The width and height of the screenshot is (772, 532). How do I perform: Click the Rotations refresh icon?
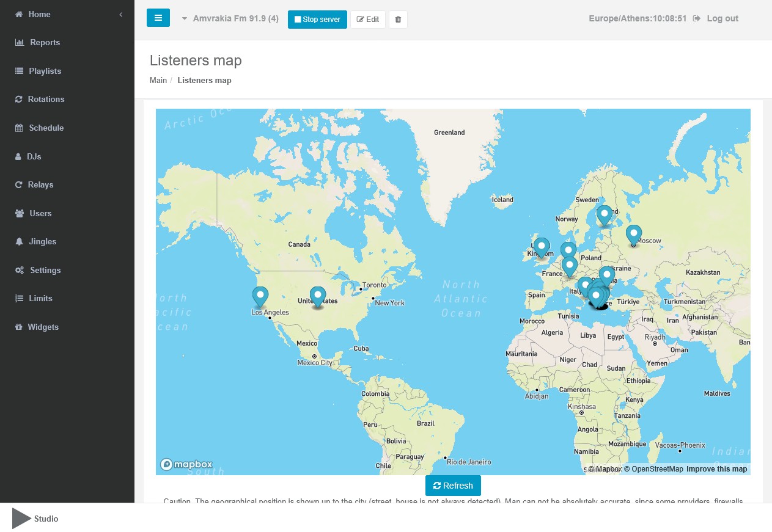[19, 100]
